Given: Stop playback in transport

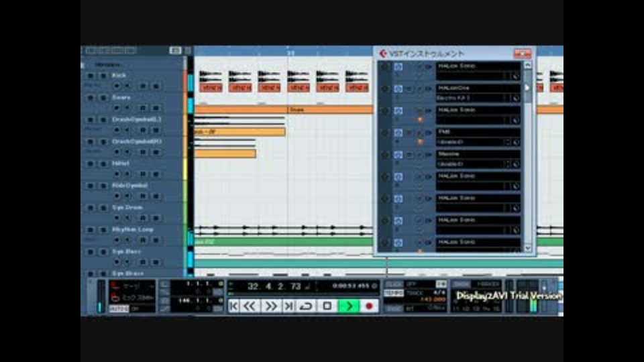Looking at the screenshot, I should click(x=327, y=306).
